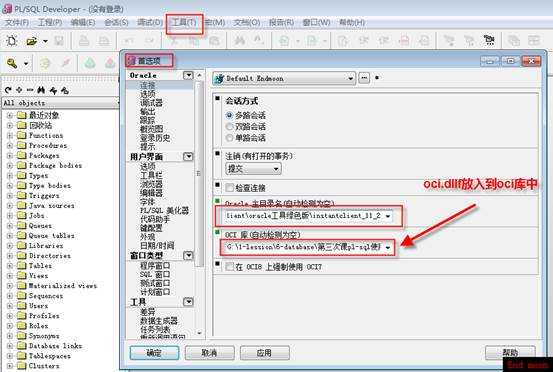Click the Default preference set icon

tap(219, 79)
